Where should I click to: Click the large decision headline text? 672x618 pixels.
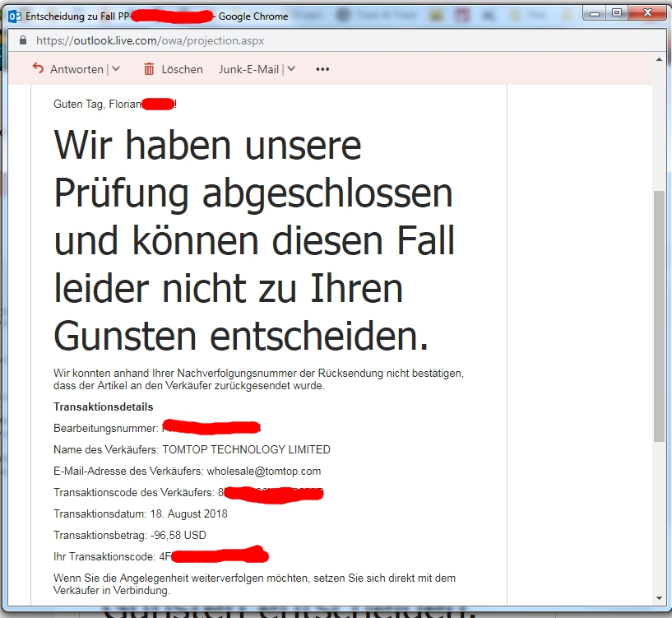253,241
